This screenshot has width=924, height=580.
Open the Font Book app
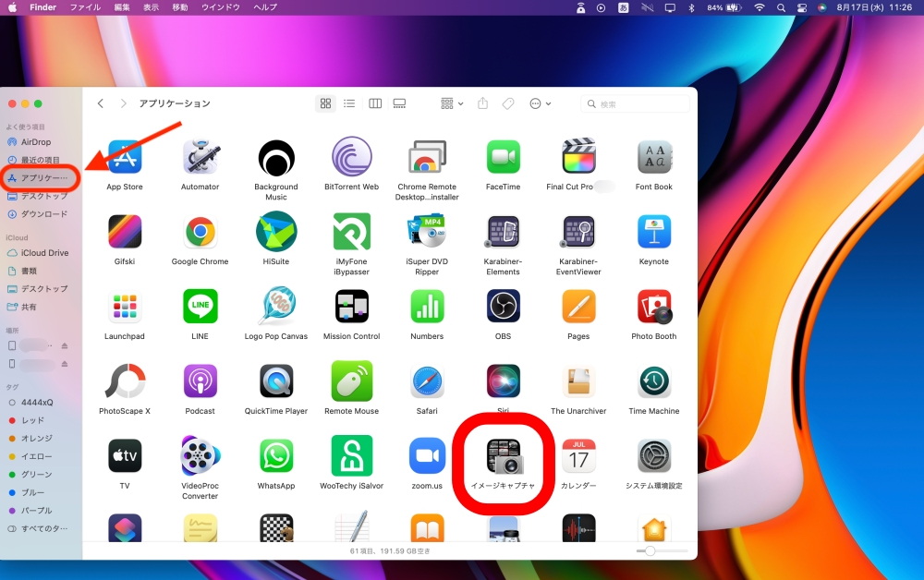point(654,157)
